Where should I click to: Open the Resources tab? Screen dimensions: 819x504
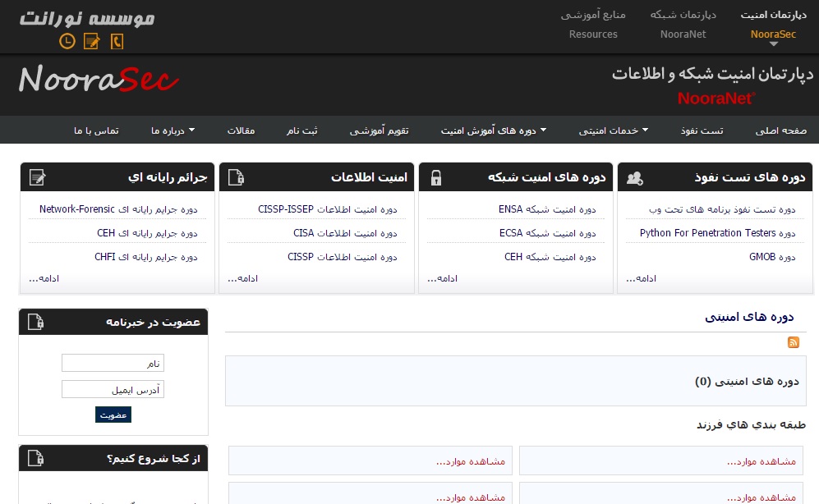point(593,25)
